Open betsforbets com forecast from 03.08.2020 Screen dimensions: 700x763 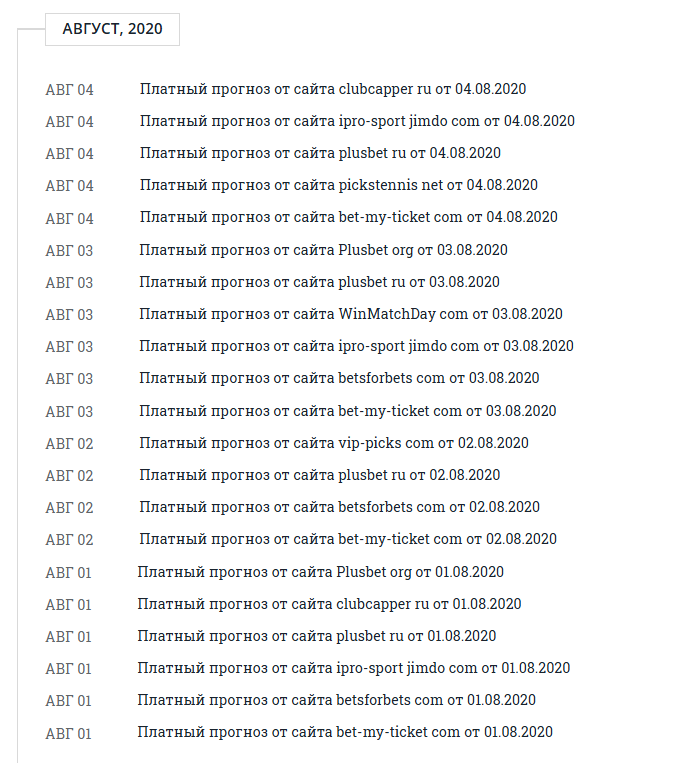(339, 378)
